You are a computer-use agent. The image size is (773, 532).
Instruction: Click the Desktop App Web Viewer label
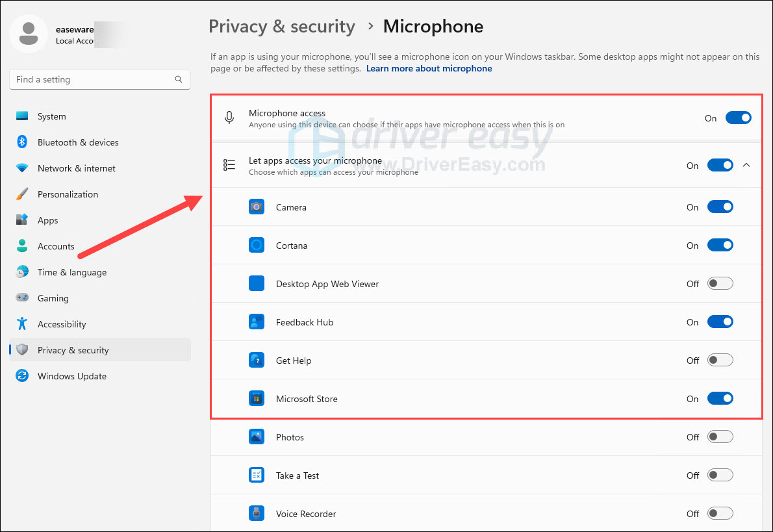click(327, 284)
